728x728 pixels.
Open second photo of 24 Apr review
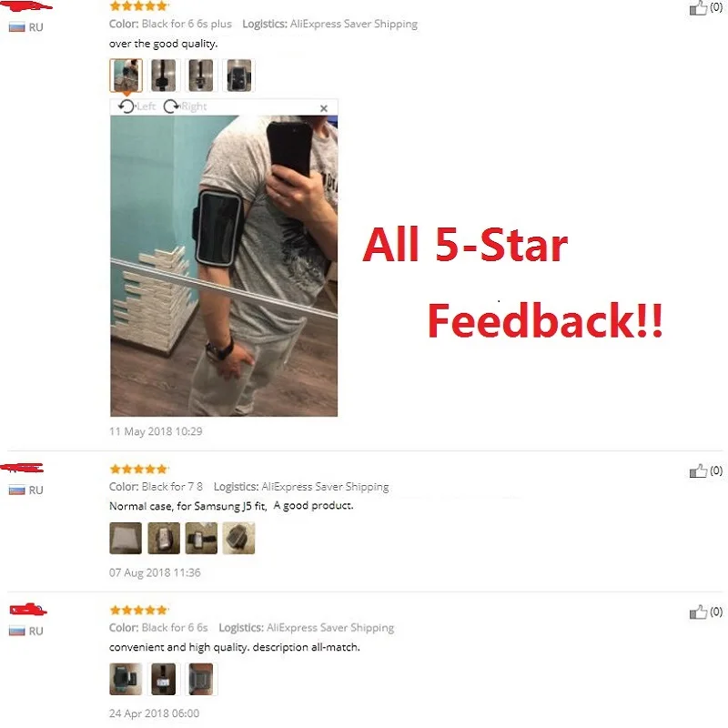164,679
